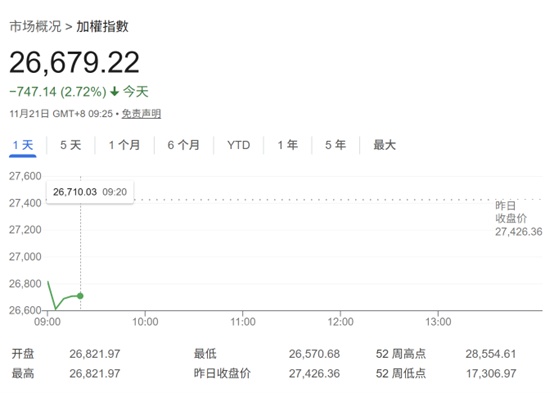Click the 52 周高点 label

pyautogui.click(x=401, y=353)
